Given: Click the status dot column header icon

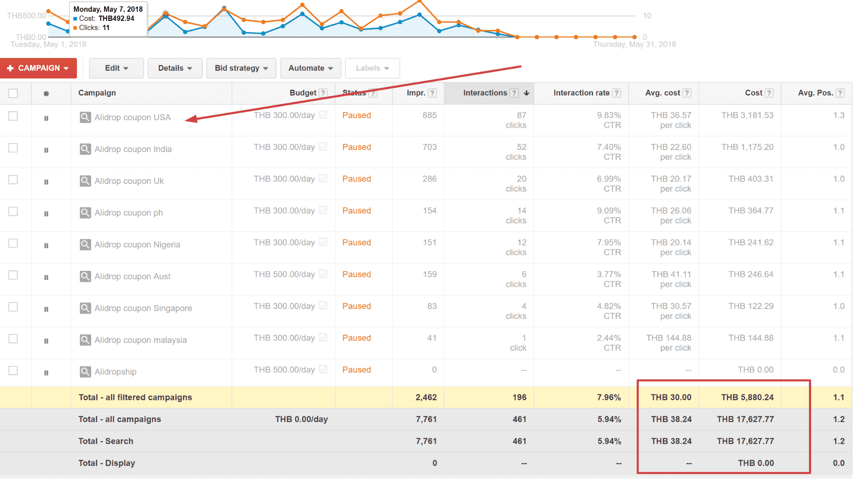Looking at the screenshot, I should click(46, 93).
